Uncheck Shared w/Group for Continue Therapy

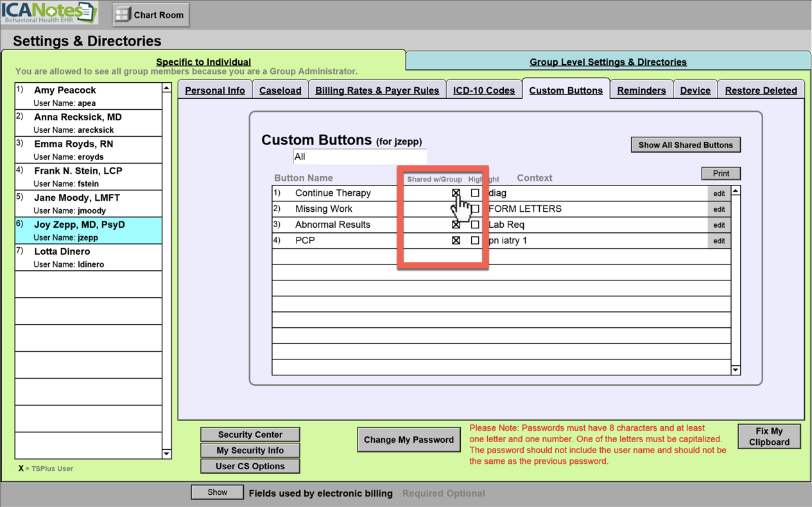pos(456,193)
